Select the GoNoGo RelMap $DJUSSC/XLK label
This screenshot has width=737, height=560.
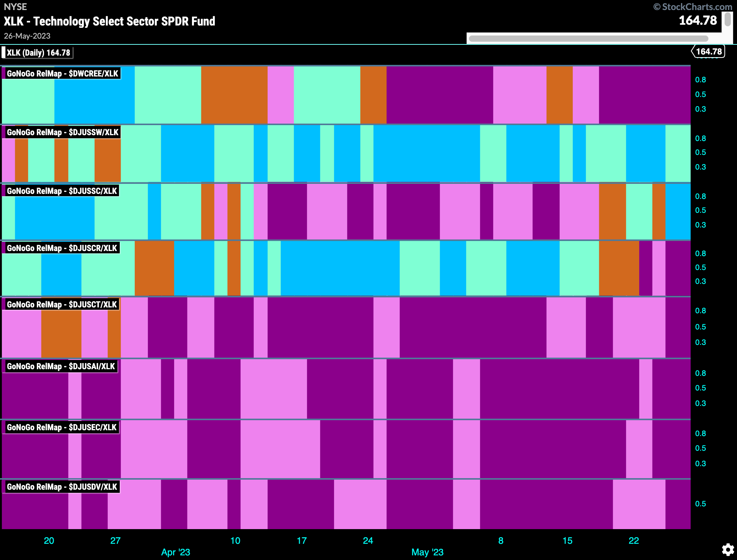pyautogui.click(x=61, y=191)
